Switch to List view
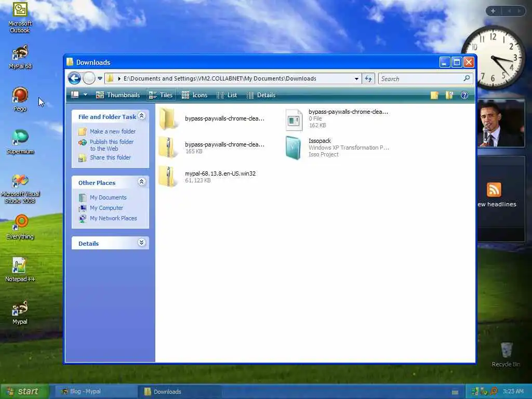 click(227, 95)
